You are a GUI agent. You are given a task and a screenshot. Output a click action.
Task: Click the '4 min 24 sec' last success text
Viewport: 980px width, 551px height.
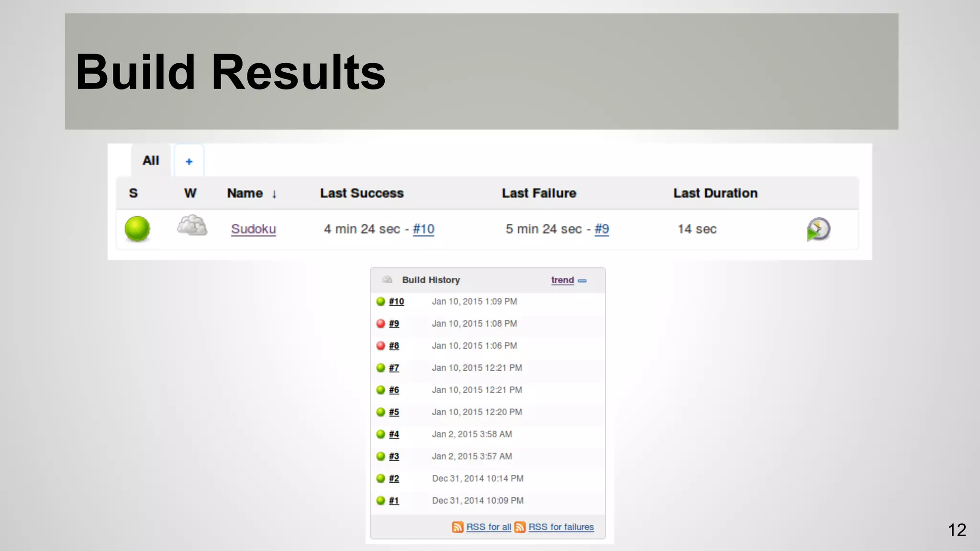(x=362, y=229)
